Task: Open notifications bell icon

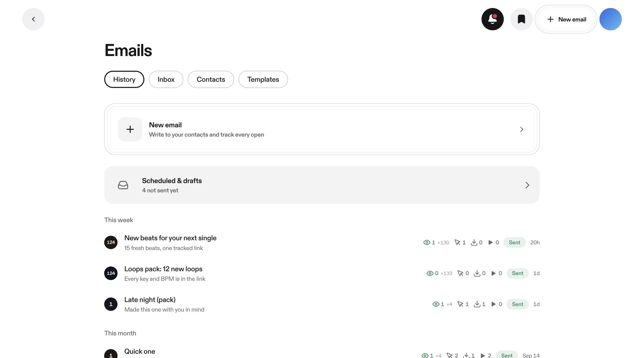Action: point(493,19)
